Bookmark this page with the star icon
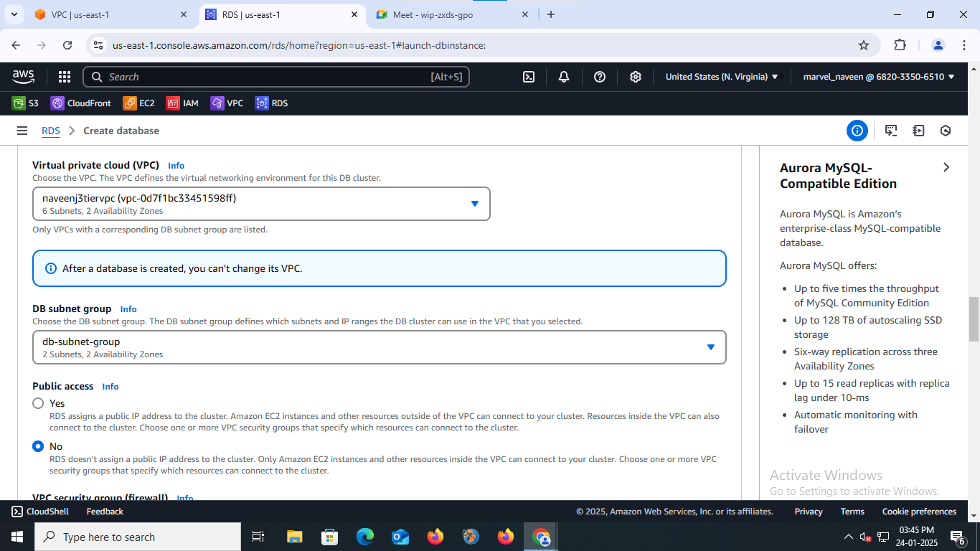This screenshot has height=551, width=980. (864, 45)
